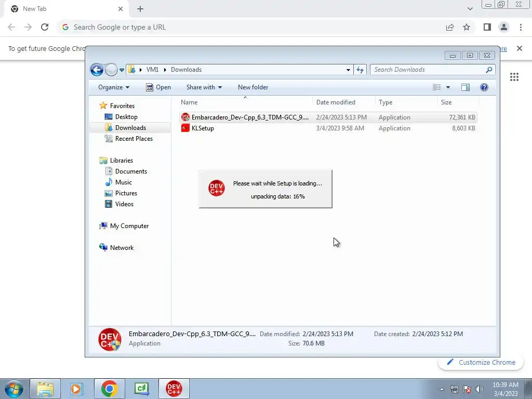The height and width of the screenshot is (399, 532).
Task: Change the view with the view icon
Action: pyautogui.click(x=436, y=87)
